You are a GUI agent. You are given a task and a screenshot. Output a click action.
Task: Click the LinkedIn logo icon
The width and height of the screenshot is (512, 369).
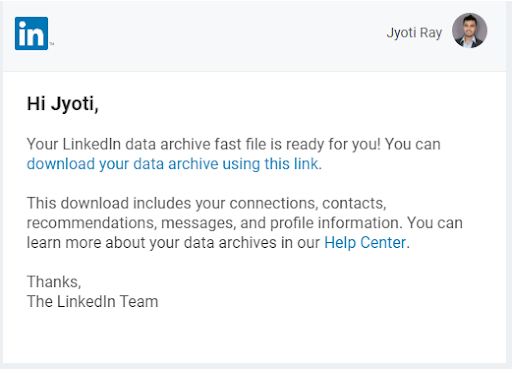pos(31,33)
